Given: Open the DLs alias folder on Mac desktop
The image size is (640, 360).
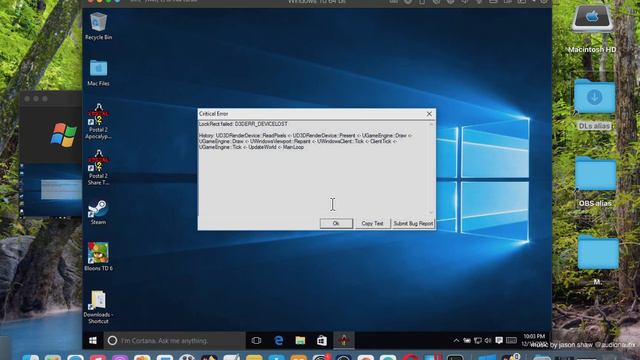Looking at the screenshot, I should click(x=595, y=105).
